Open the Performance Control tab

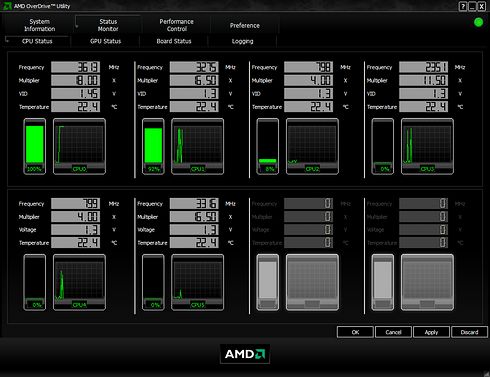pyautogui.click(x=176, y=25)
